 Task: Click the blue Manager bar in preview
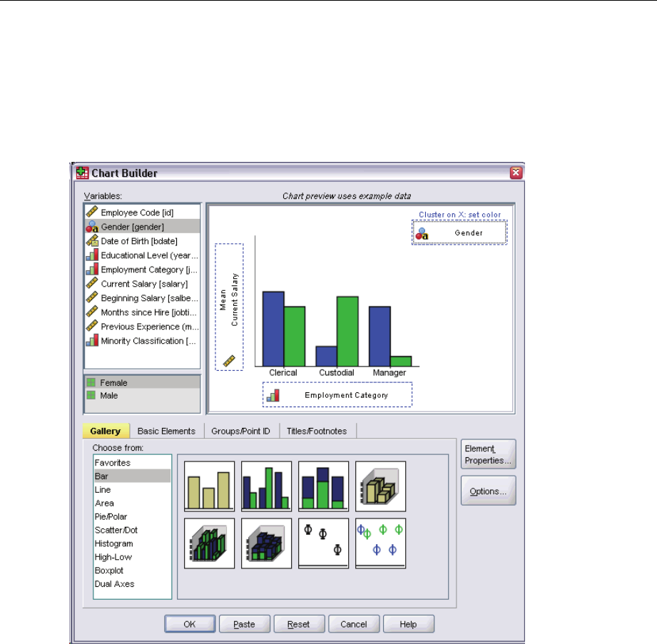tap(380, 337)
